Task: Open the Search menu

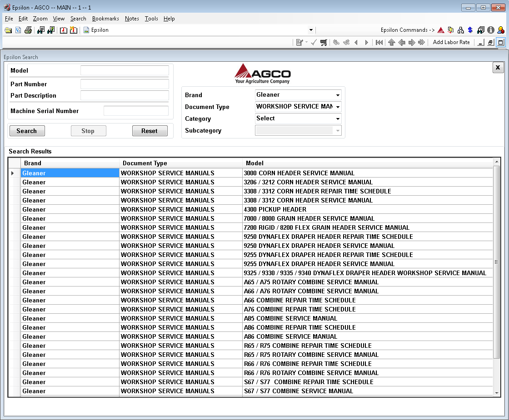Action: click(x=78, y=19)
